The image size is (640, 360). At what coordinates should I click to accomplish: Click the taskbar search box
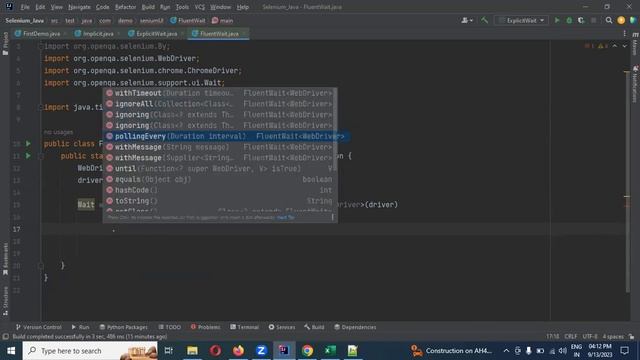pos(90,351)
